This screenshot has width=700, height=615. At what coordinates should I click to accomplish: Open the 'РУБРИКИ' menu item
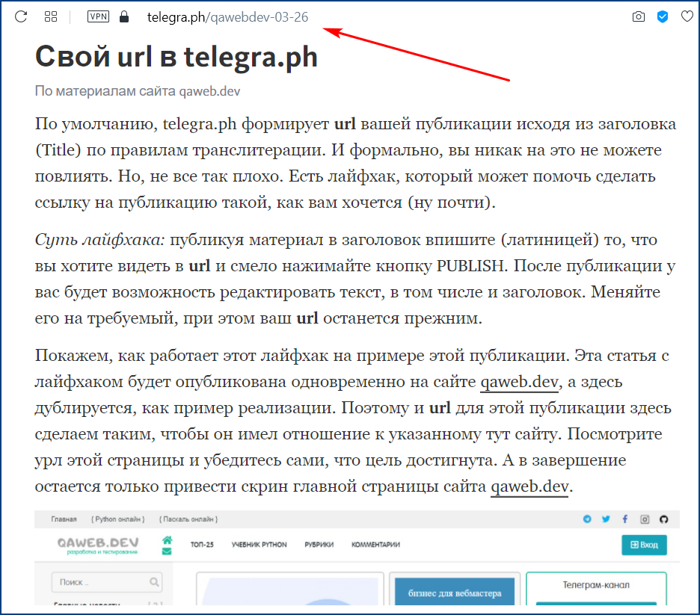pos(319,545)
